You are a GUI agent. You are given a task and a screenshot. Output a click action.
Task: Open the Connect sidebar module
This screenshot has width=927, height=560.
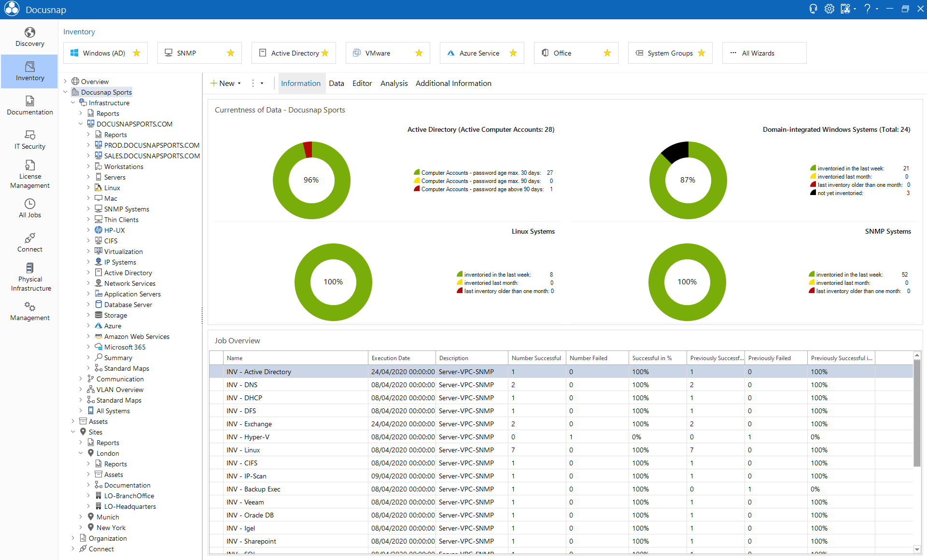tap(29, 242)
